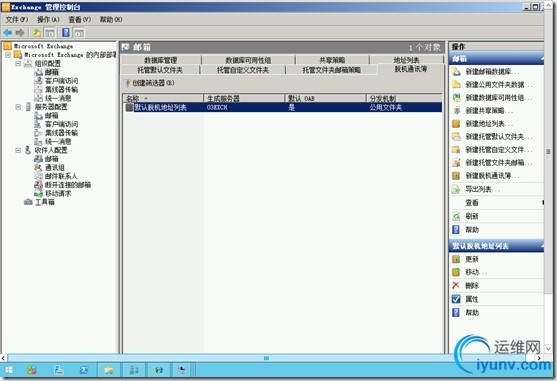Sort by the 名称 column header
557x381 pixels.
click(163, 98)
